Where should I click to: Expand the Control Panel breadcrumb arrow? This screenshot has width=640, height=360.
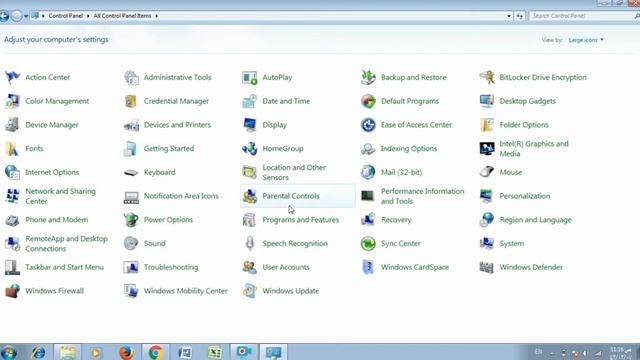88,16
